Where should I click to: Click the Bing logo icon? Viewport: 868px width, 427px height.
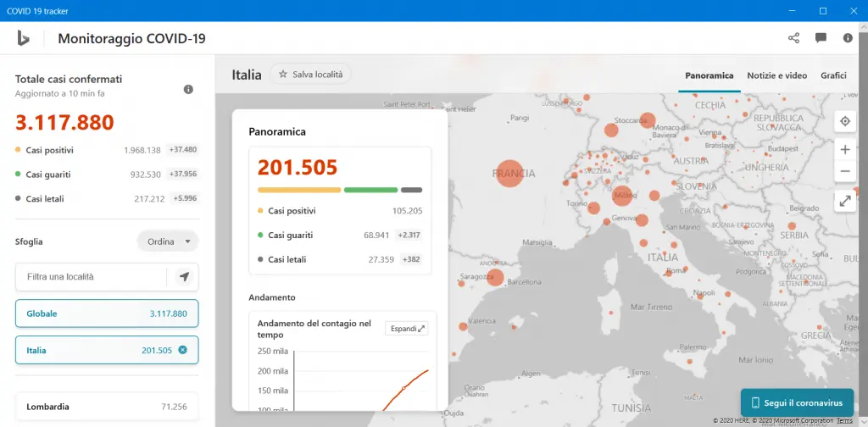[x=23, y=38]
